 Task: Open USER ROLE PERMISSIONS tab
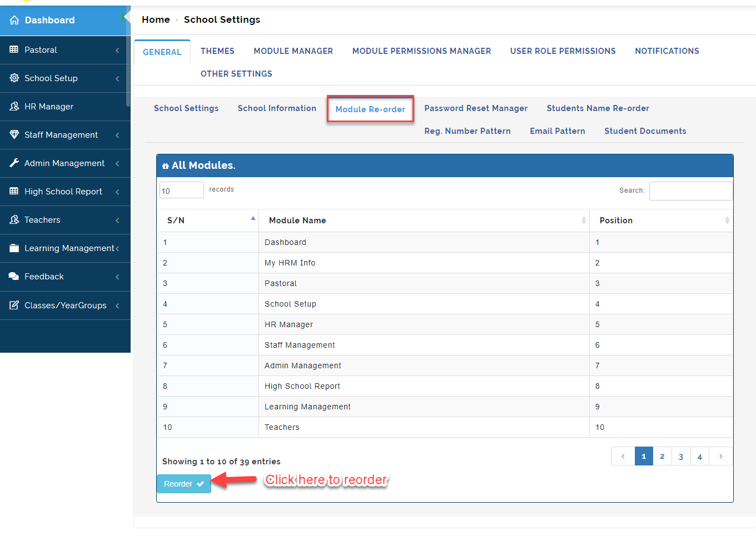[563, 51]
